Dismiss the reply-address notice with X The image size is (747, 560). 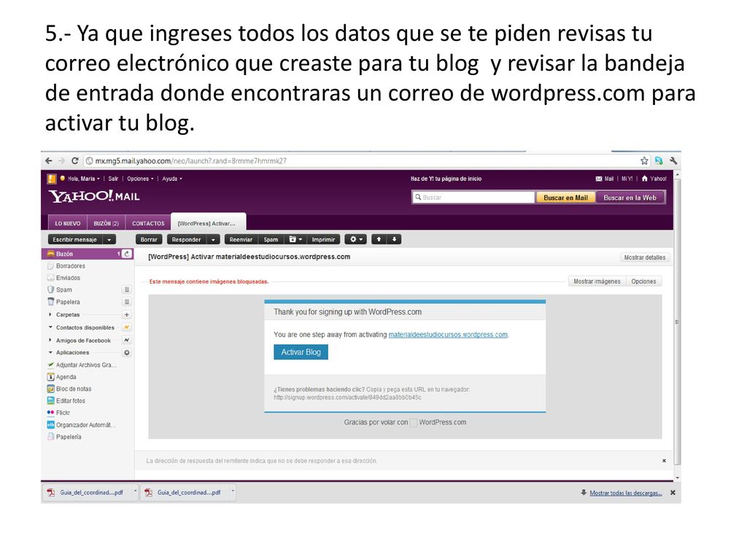[x=664, y=461]
